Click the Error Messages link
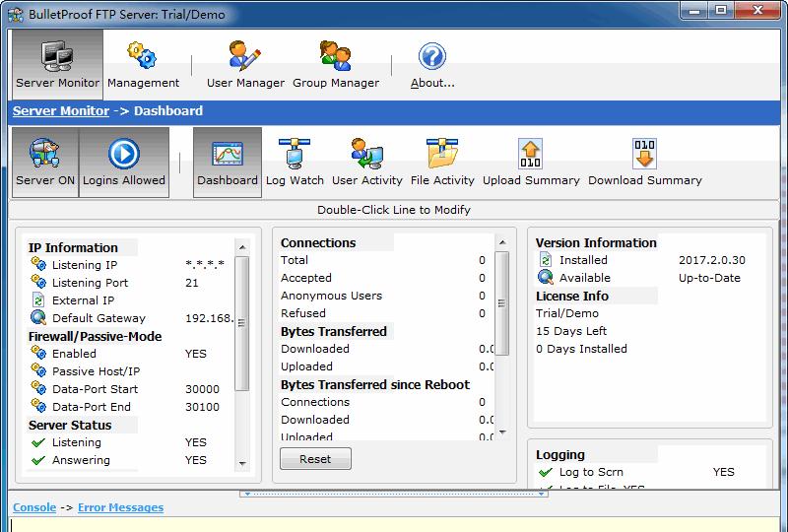This screenshot has height=532, width=788. [120, 507]
